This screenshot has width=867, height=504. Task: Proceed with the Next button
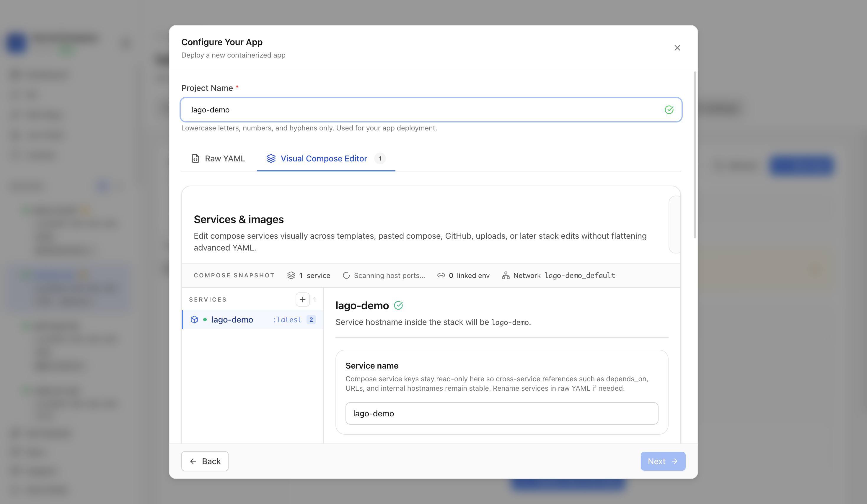pyautogui.click(x=663, y=461)
